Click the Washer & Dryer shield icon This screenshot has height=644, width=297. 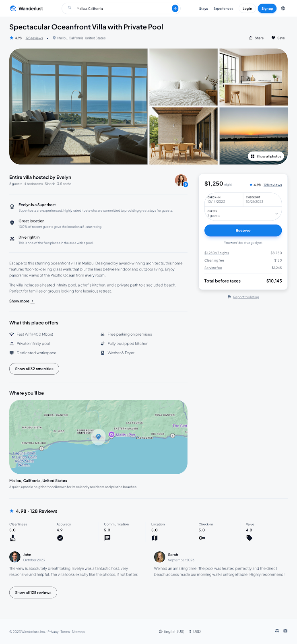click(x=103, y=353)
